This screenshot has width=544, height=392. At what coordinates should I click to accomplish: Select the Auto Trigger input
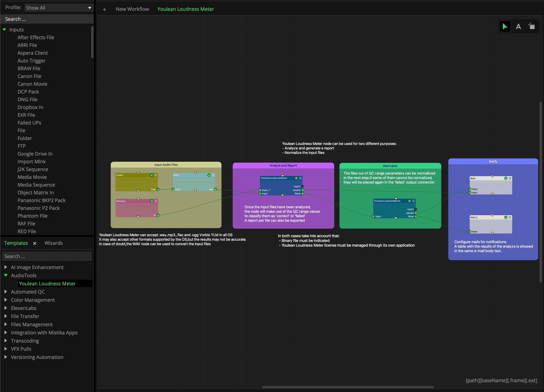[x=31, y=61]
